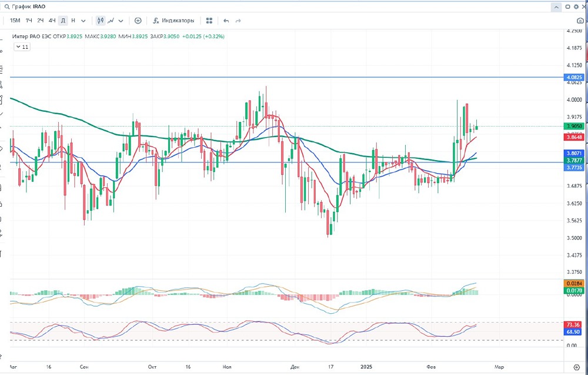This screenshot has height=375, width=588.
Task: Click the Интер РАО ЕЭС legend title
Action: pos(32,36)
